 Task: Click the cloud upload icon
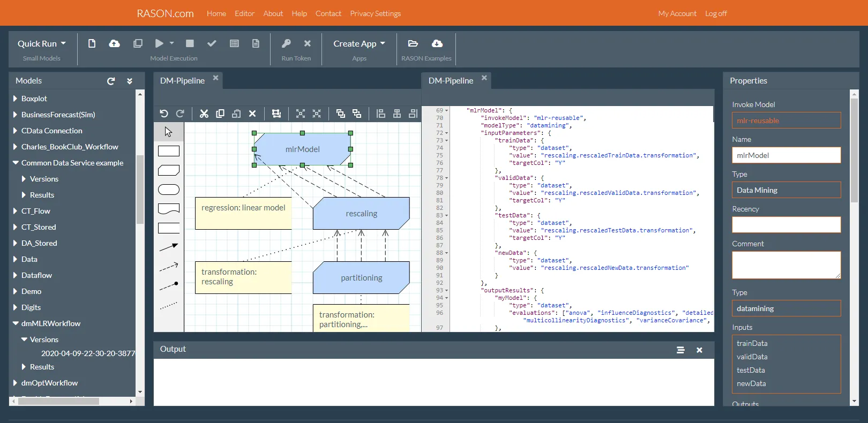(114, 43)
